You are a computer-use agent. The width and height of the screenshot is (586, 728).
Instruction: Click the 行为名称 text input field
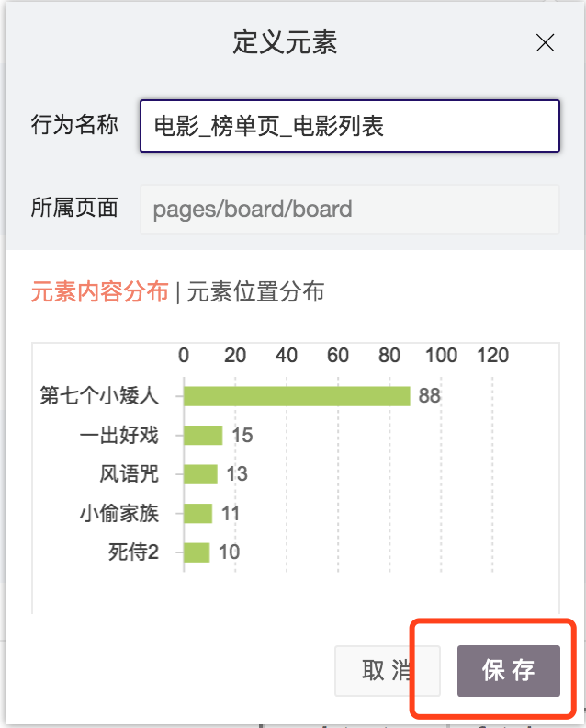(x=349, y=126)
